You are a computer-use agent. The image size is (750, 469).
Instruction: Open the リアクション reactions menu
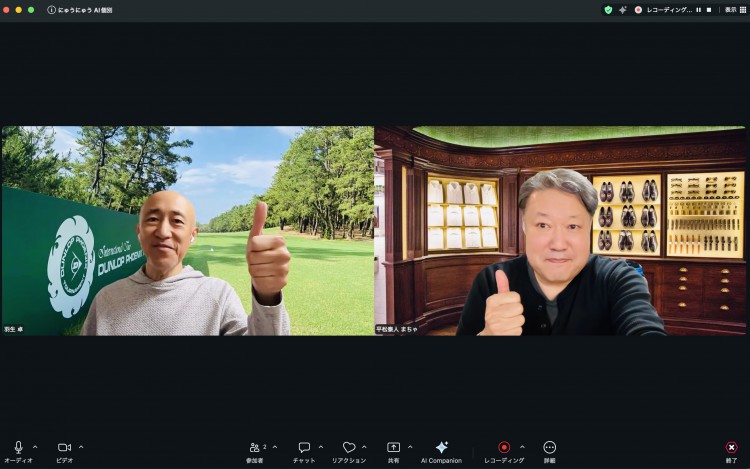(348, 448)
